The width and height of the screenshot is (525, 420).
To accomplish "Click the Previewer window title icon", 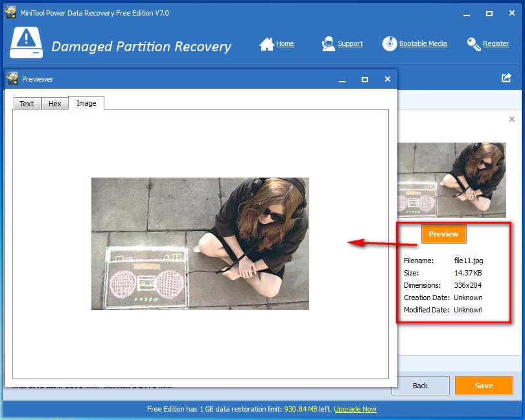I will click(x=12, y=79).
